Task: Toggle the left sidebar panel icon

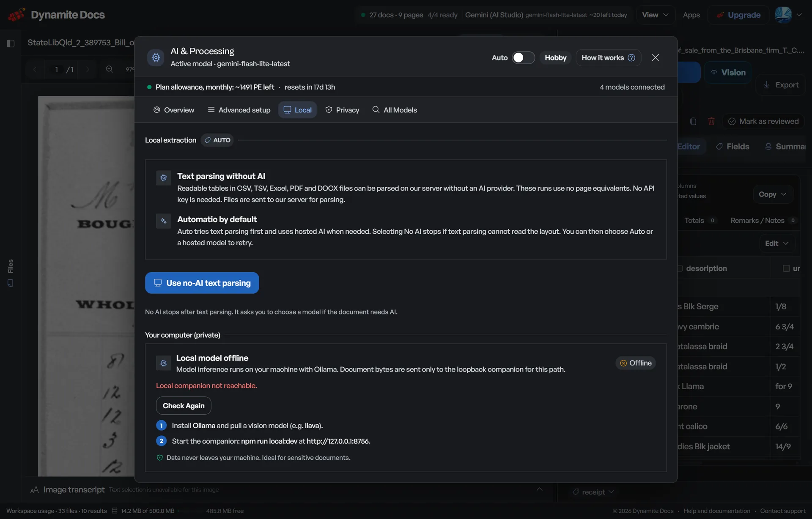Action: [11, 43]
